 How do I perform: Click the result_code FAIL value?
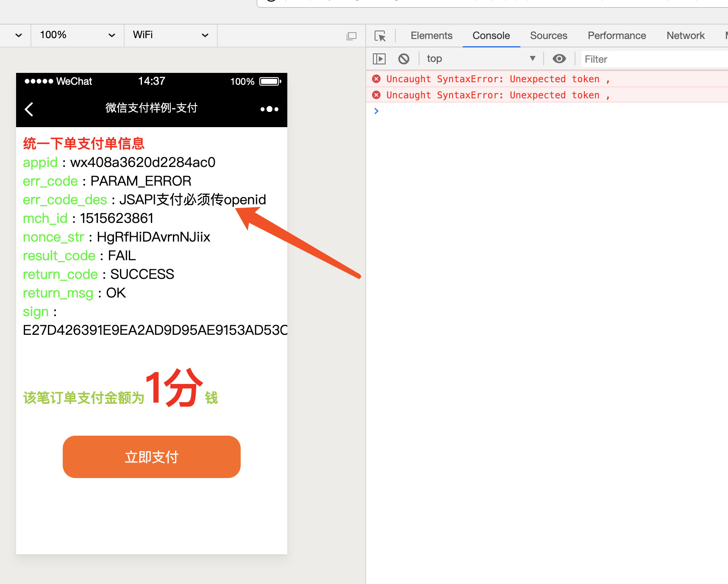point(122,256)
